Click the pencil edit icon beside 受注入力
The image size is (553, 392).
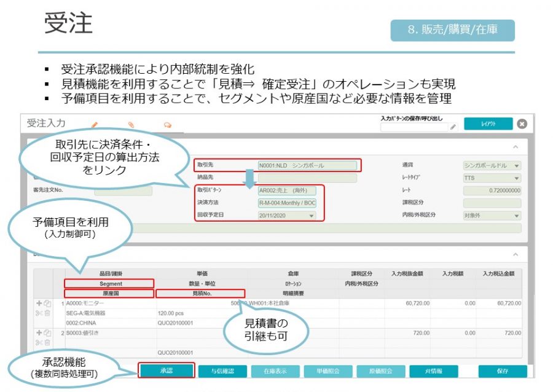95,125
